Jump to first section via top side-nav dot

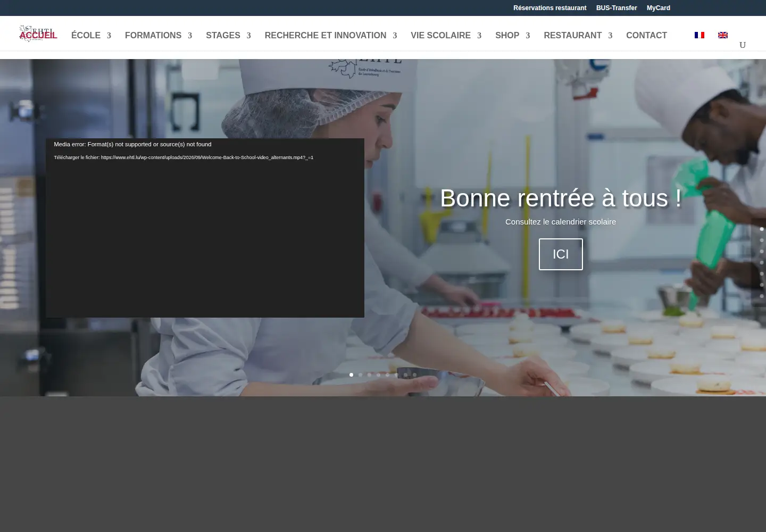pos(762,229)
